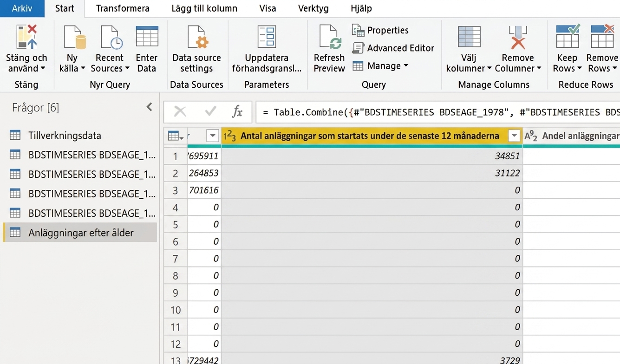The width and height of the screenshot is (620, 364).
Task: Expand the Recent Sources dropdown arrow
Action: click(127, 69)
